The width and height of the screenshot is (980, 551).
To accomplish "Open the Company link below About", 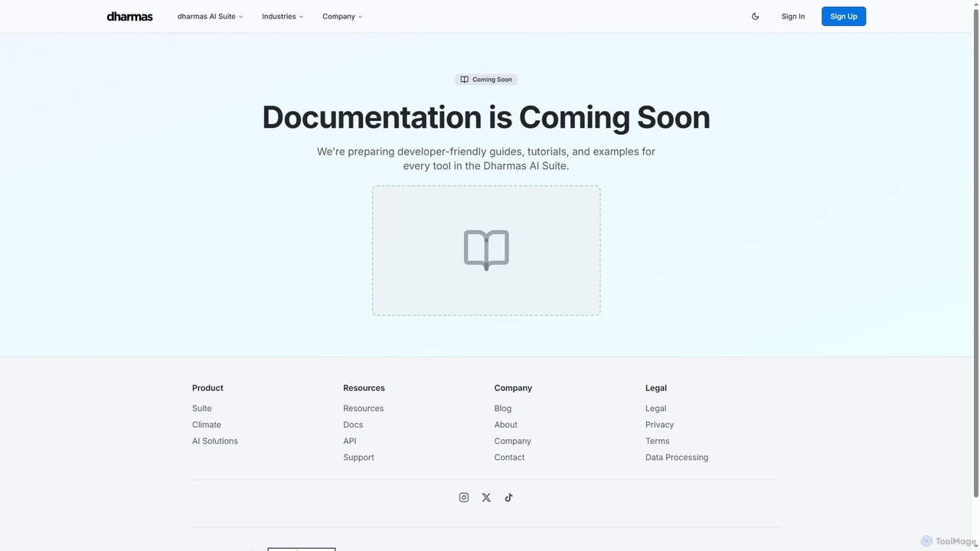I will click(513, 441).
